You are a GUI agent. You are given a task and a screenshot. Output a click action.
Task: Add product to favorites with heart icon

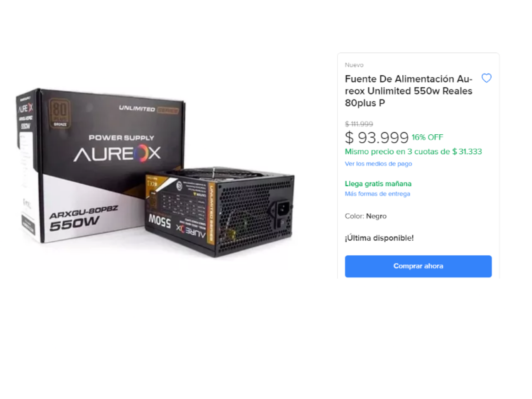[486, 78]
